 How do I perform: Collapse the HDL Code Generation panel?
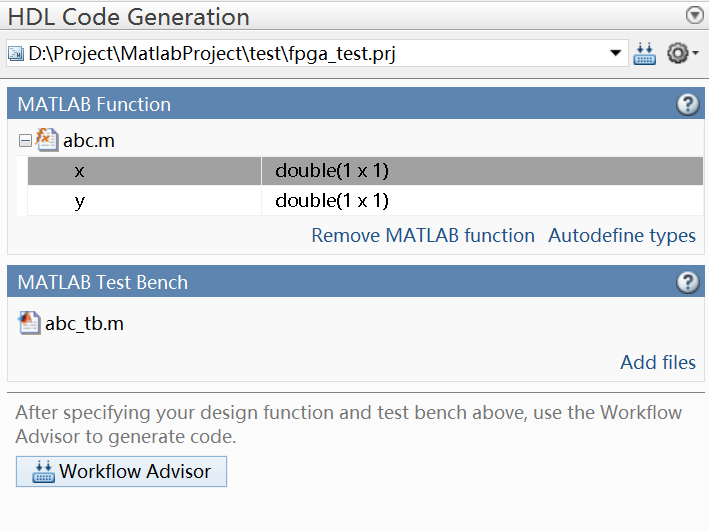coord(695,15)
